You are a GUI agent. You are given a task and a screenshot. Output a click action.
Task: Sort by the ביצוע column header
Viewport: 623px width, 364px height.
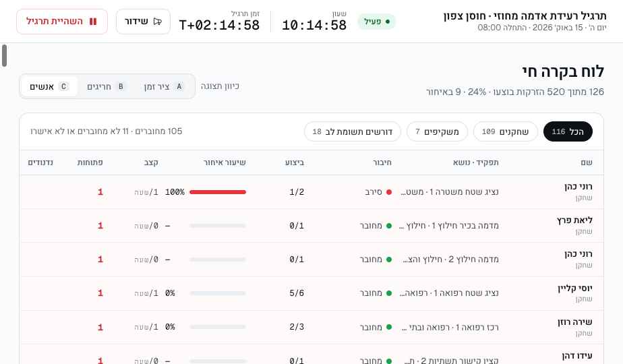point(295,162)
